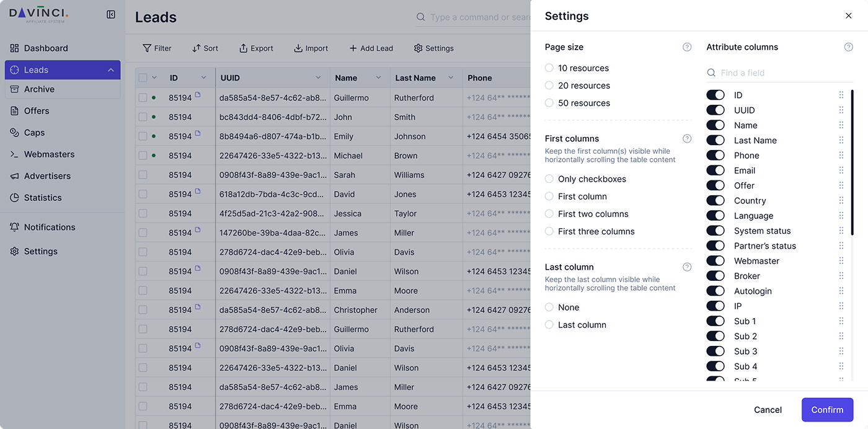Choose First two columns radio option
The width and height of the screenshot is (868, 429).
pyautogui.click(x=549, y=214)
